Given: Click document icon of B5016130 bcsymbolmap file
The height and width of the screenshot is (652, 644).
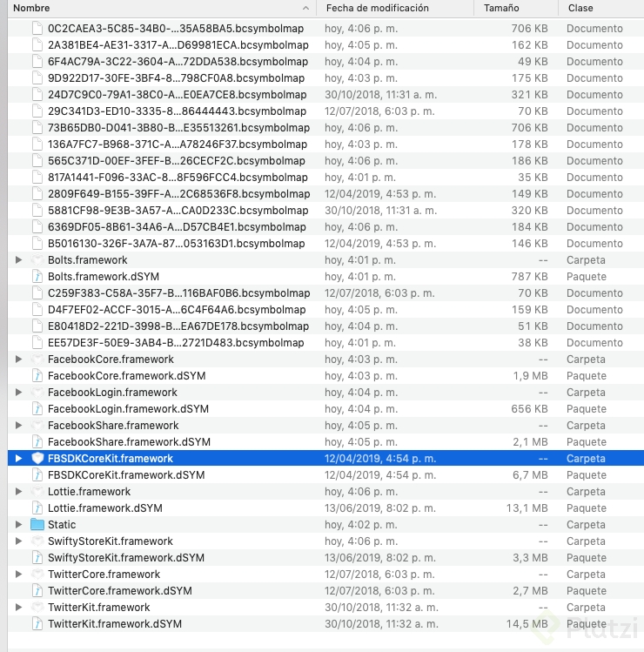Looking at the screenshot, I should coord(37,243).
